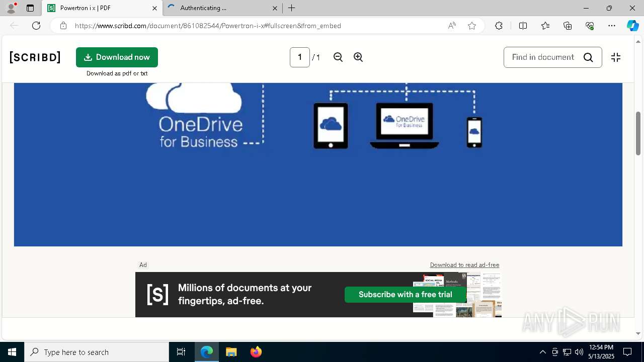Click the address bar URL
This screenshot has width=644, height=362.
pyautogui.click(x=208, y=26)
